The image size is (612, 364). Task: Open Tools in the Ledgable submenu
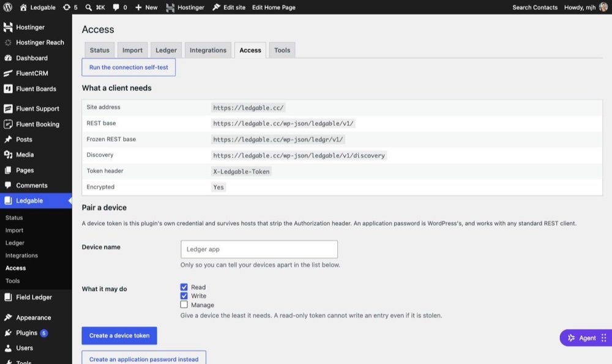click(12, 281)
